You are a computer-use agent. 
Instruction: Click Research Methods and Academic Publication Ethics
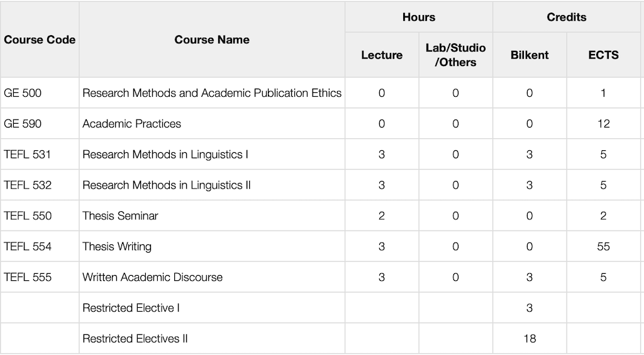click(212, 93)
